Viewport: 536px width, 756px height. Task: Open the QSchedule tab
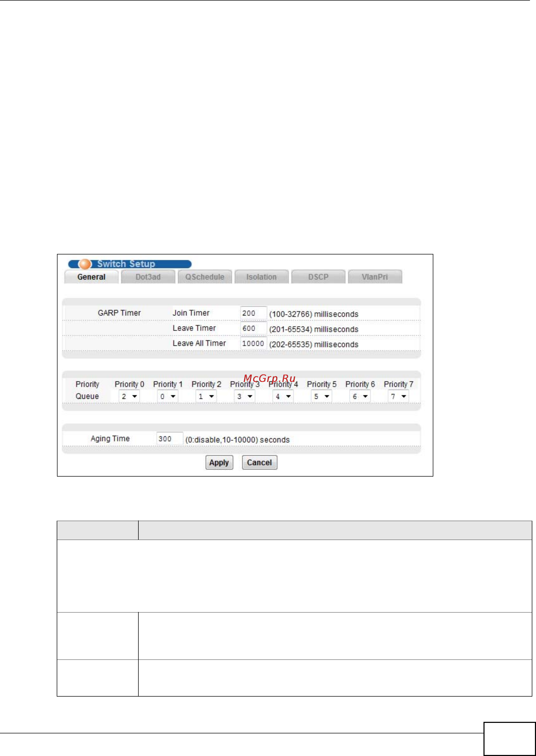pyautogui.click(x=205, y=277)
